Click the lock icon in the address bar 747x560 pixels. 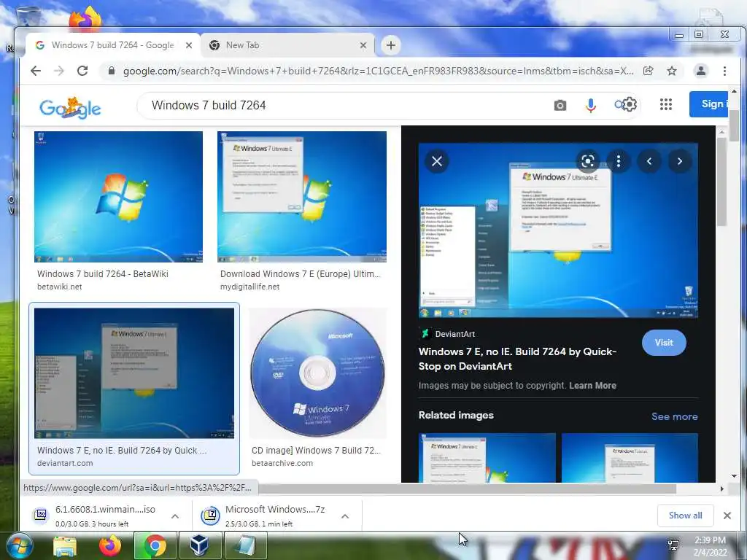click(x=112, y=71)
